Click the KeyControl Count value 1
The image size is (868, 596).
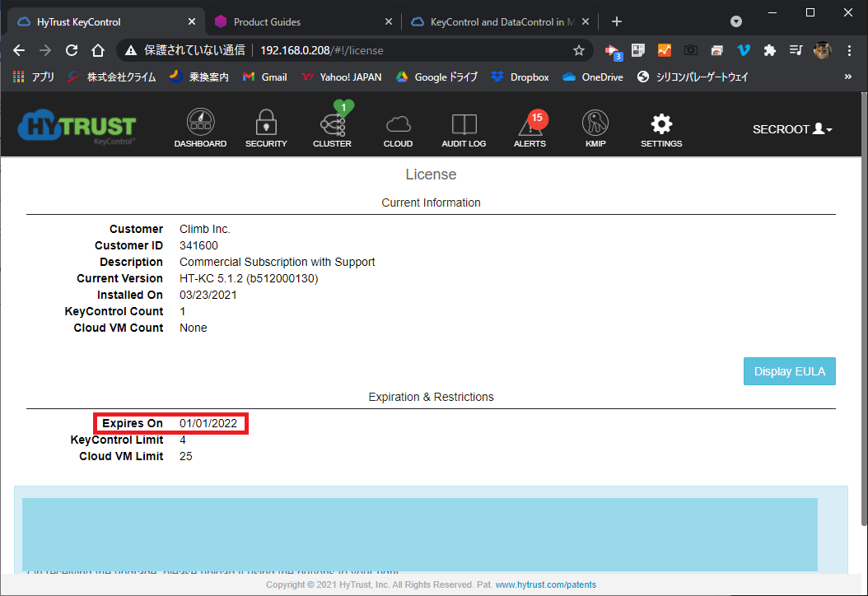[183, 311]
